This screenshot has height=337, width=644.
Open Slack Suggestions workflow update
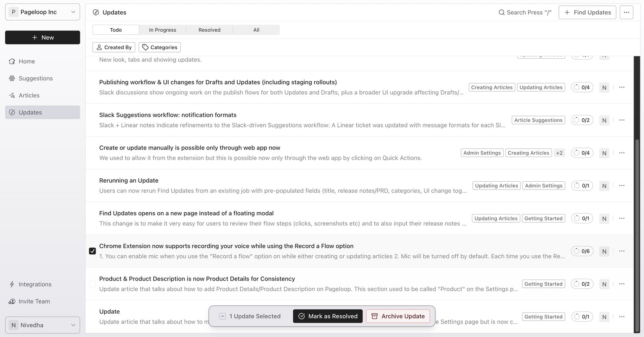pyautogui.click(x=168, y=115)
